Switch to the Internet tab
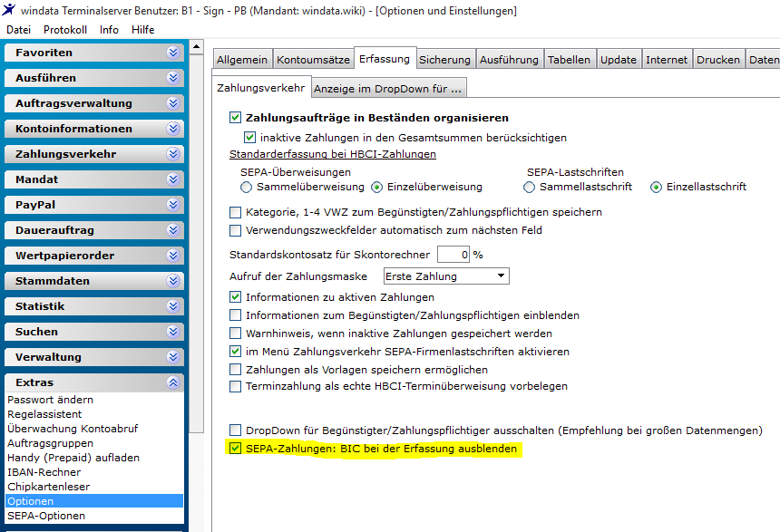780x532 pixels. [667, 60]
